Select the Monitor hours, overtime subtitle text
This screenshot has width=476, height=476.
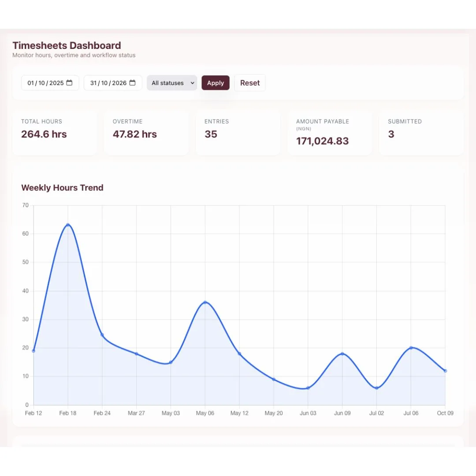pyautogui.click(x=74, y=55)
